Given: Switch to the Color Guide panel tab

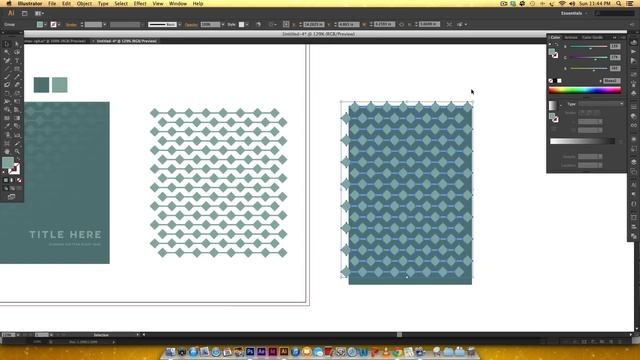Looking at the screenshot, I should pyautogui.click(x=593, y=37).
